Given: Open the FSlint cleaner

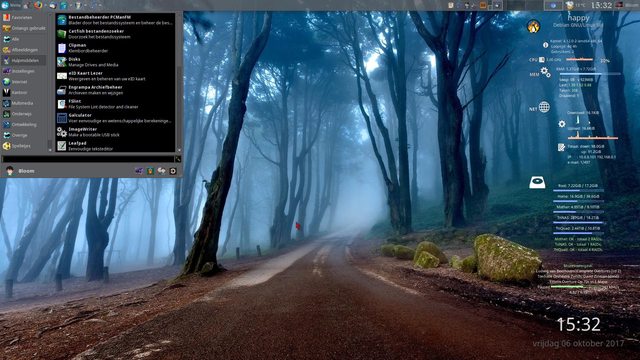Looking at the screenshot, I should click(x=116, y=104).
